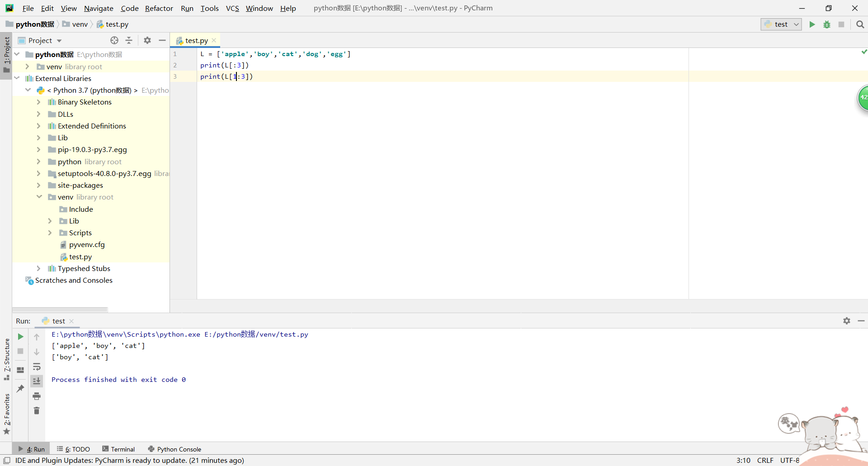The height and width of the screenshot is (466, 868).
Task: Close the test.py editor tab
Action: 214,40
